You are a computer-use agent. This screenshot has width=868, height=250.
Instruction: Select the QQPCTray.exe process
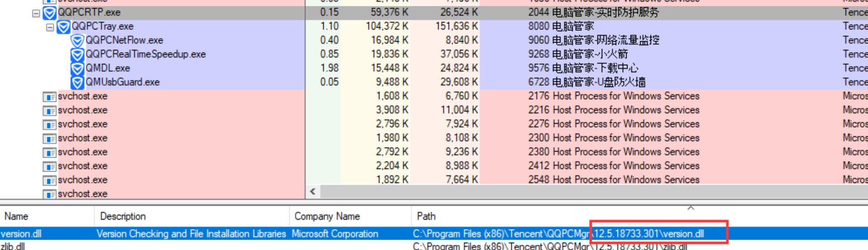pos(103,26)
